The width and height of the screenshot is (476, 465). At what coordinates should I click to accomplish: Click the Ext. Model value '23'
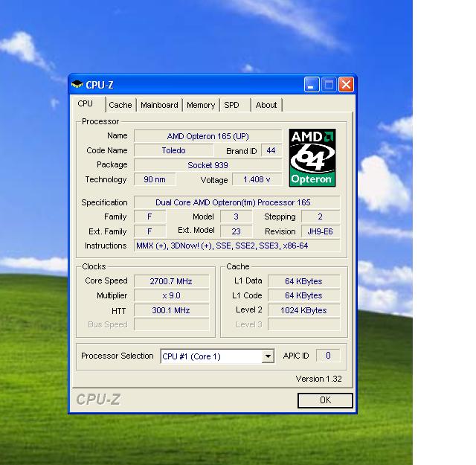(237, 231)
